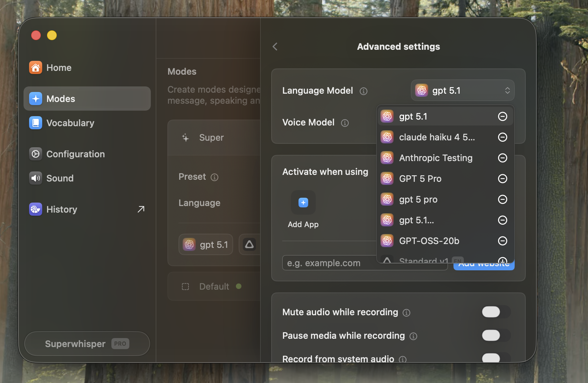Click the Language Model info icon
The height and width of the screenshot is (383, 588).
pos(364,91)
